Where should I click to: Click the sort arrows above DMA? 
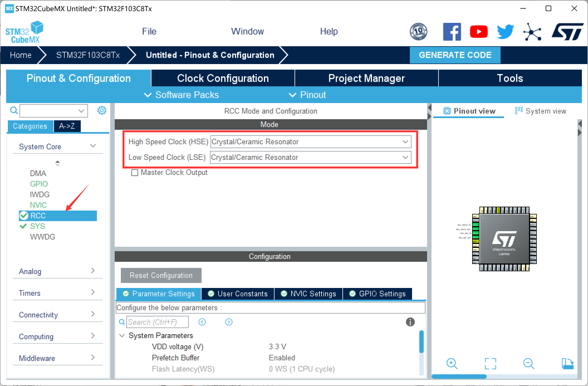(x=57, y=163)
